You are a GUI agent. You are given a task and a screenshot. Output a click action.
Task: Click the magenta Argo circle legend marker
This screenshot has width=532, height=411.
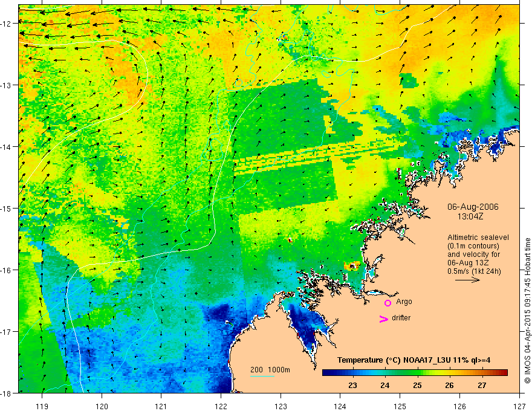tap(388, 303)
